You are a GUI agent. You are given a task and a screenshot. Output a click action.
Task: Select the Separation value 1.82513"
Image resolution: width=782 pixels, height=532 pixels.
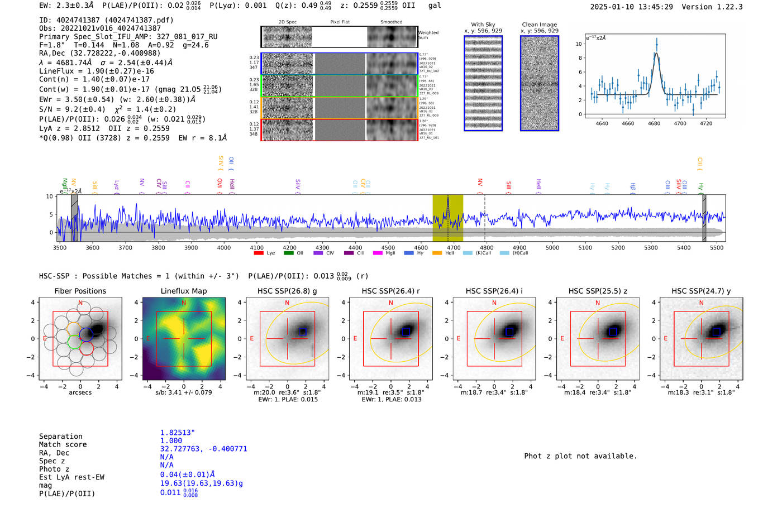pyautogui.click(x=178, y=433)
